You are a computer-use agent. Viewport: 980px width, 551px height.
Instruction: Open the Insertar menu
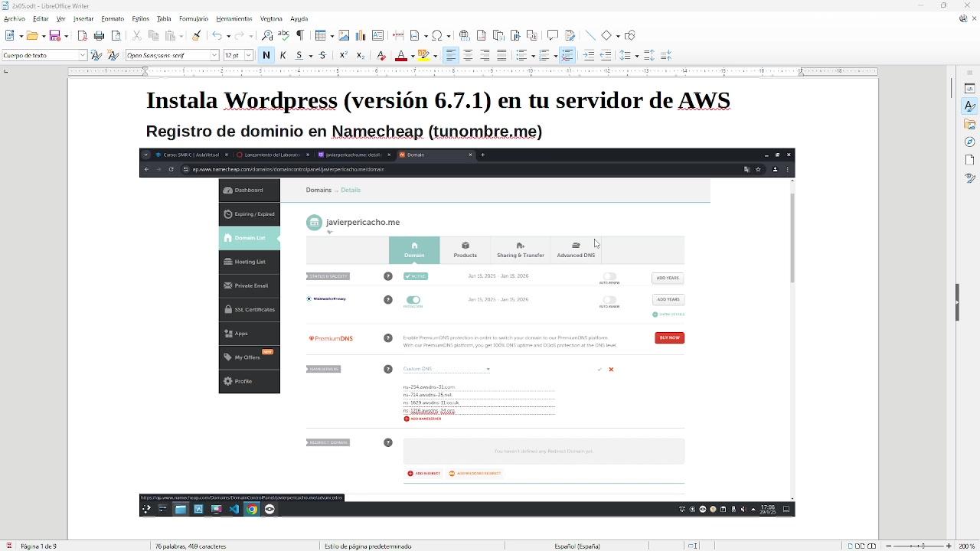(83, 18)
